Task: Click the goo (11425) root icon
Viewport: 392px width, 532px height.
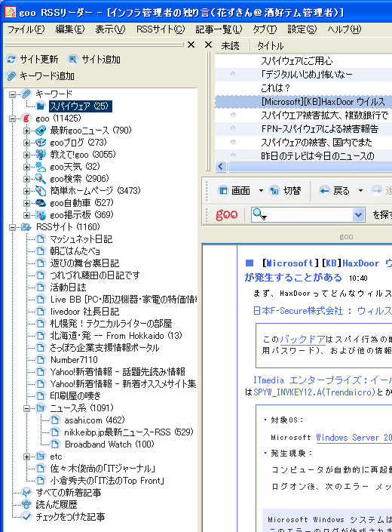Action: [x=26, y=118]
